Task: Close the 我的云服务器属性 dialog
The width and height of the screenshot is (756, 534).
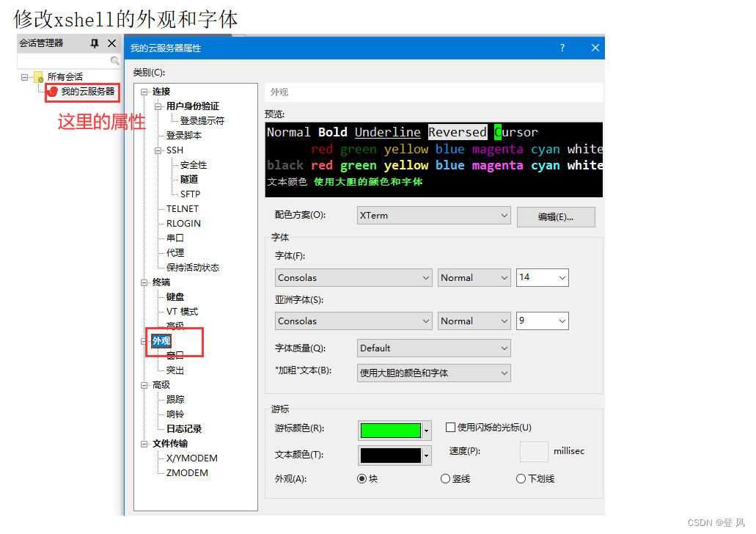Action: coord(595,48)
